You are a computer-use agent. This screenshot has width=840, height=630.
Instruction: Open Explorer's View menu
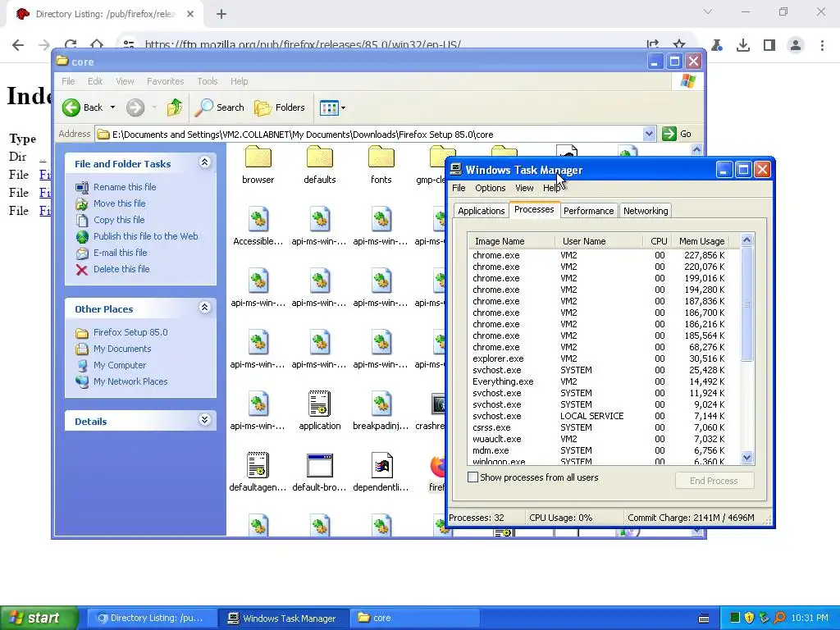(125, 81)
